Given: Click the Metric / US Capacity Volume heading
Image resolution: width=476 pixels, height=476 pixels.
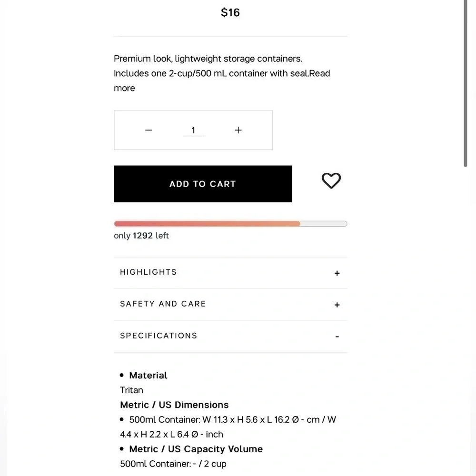Looking at the screenshot, I should tap(196, 449).
